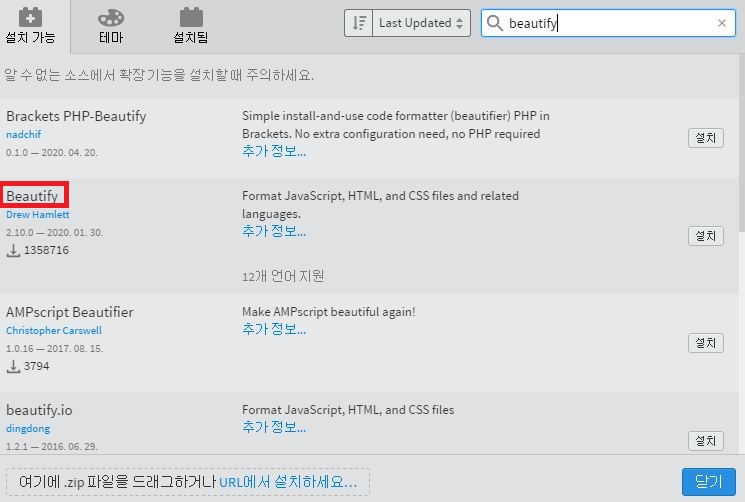
Task: Click the beautify.io title
Action: click(x=39, y=410)
